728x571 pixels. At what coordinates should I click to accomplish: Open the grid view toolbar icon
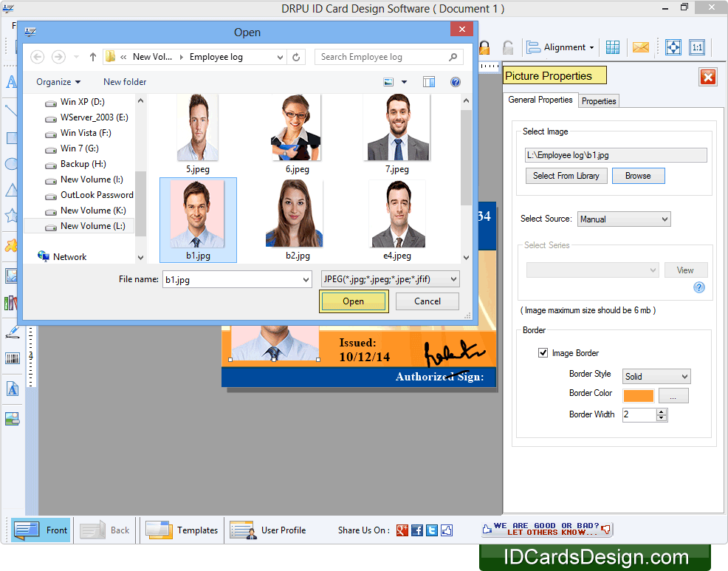coord(613,47)
